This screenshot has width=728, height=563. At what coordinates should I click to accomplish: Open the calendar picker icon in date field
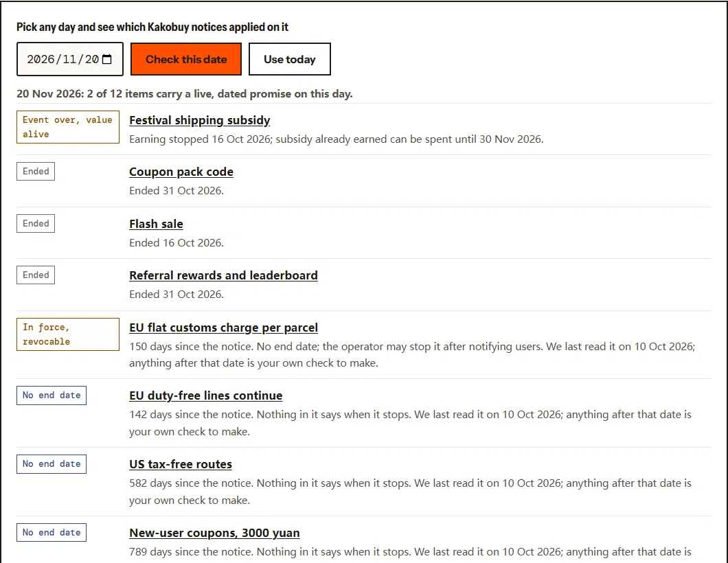(x=106, y=59)
